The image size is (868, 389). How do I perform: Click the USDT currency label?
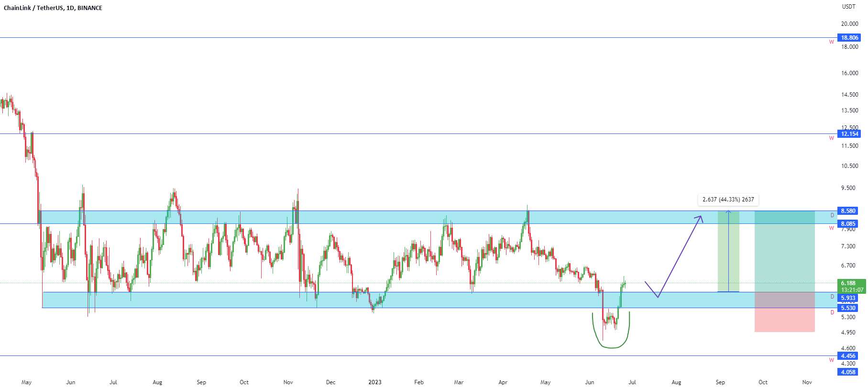pos(849,7)
